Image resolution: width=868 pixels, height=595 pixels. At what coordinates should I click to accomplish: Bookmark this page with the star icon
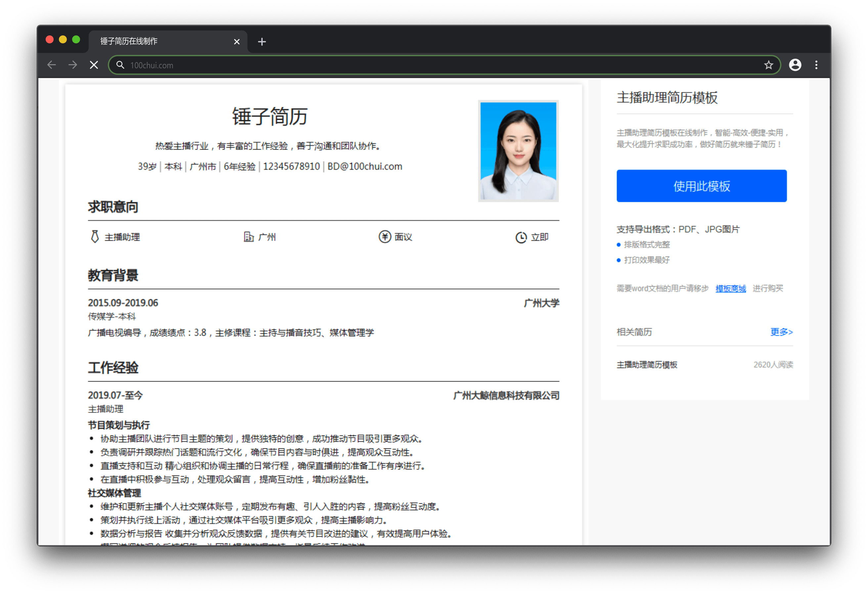tap(768, 65)
